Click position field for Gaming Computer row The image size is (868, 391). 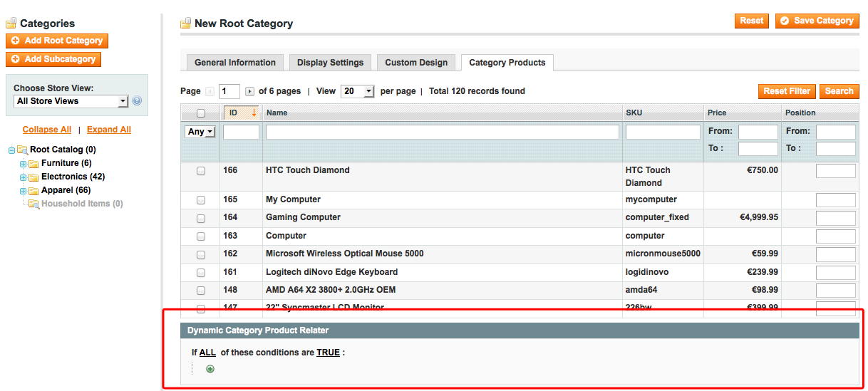[x=836, y=219]
